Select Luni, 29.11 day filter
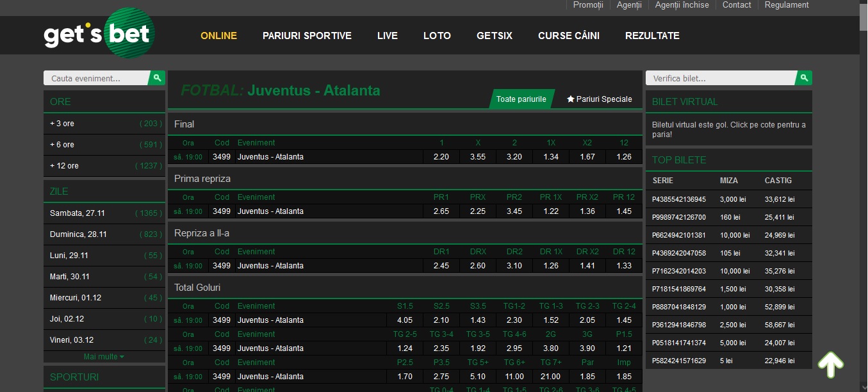Screen dimensions: 868x392 tap(104, 256)
